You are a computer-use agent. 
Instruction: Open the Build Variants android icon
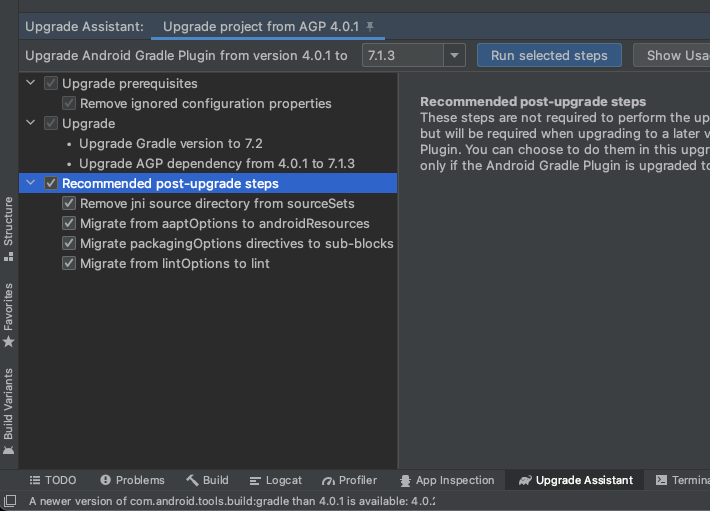9,450
